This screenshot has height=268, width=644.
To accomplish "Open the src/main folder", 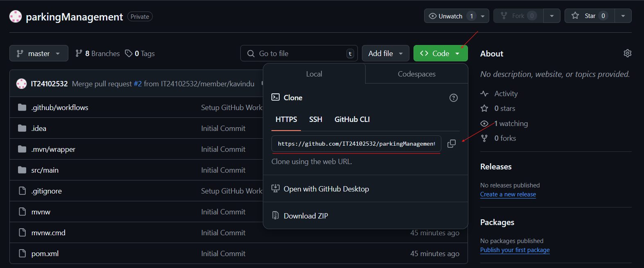I will [45, 170].
